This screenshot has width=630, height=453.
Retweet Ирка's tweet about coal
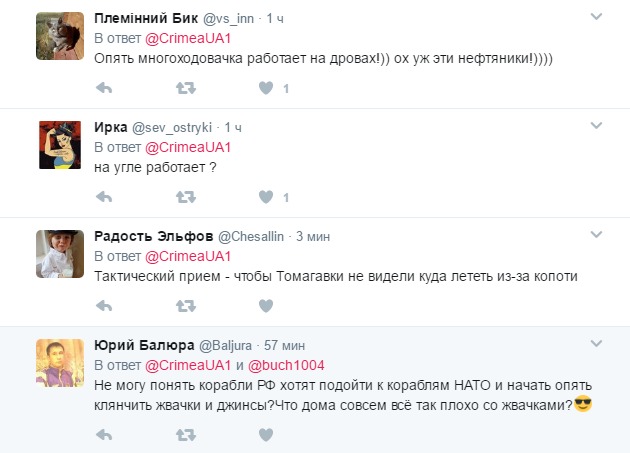(185, 196)
